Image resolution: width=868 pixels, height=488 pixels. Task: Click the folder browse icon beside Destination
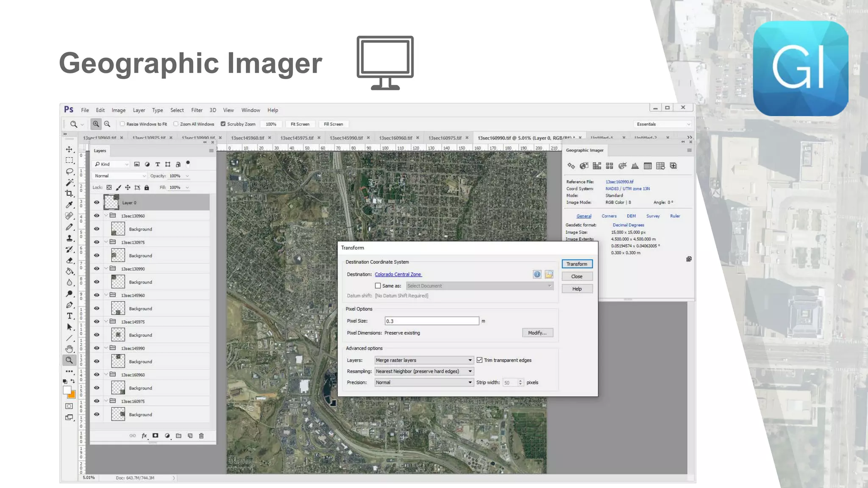[x=549, y=274]
